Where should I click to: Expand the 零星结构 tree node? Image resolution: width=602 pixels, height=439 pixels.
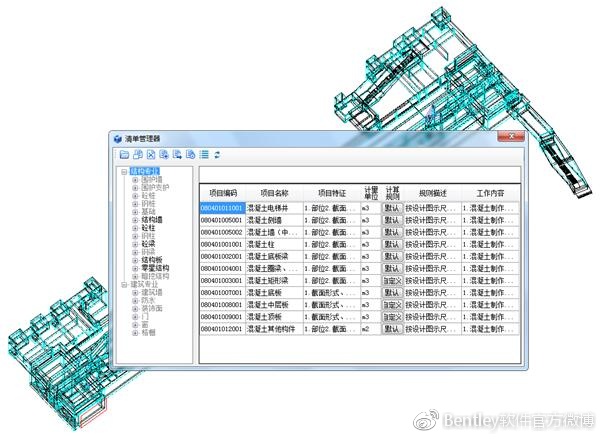point(135,268)
